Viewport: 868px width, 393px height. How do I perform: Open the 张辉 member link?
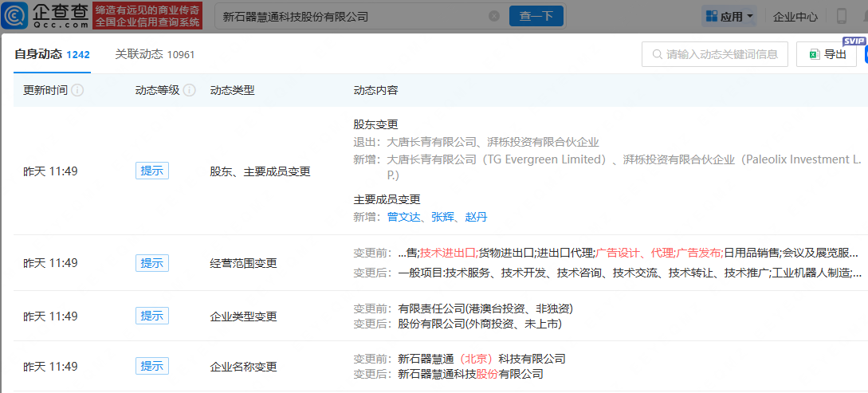tap(442, 217)
